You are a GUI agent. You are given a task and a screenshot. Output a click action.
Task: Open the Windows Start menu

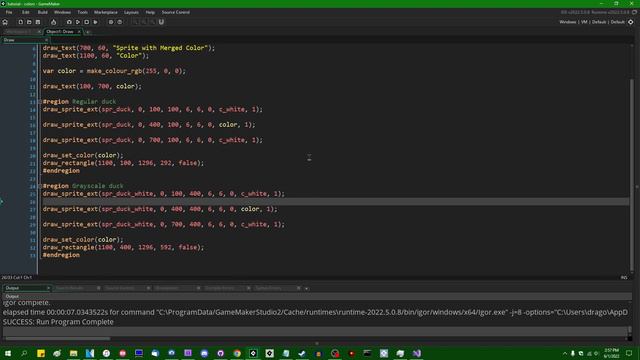(8, 353)
